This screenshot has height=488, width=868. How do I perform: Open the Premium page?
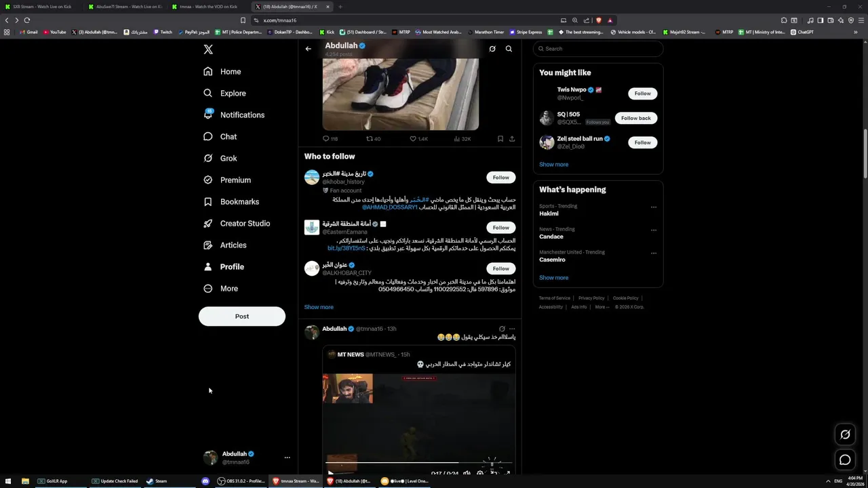coord(227,180)
